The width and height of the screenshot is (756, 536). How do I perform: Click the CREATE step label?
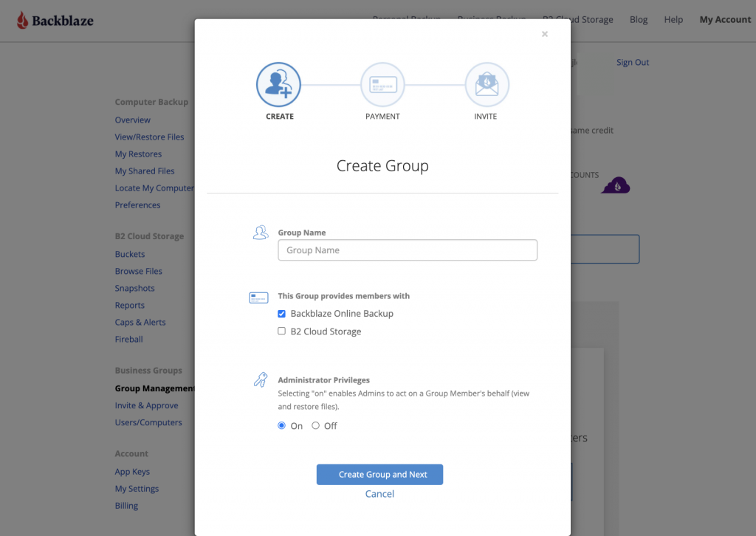pos(280,117)
